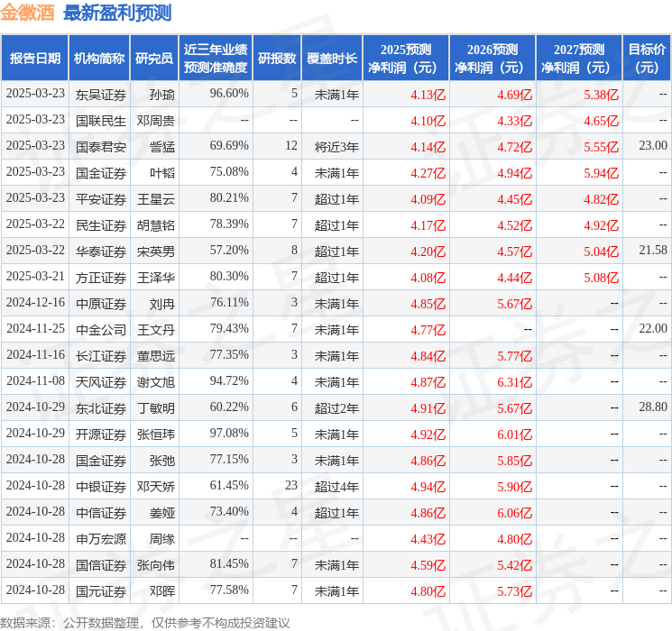Click the 目标价 column header
The width and height of the screenshot is (672, 631).
click(x=647, y=59)
